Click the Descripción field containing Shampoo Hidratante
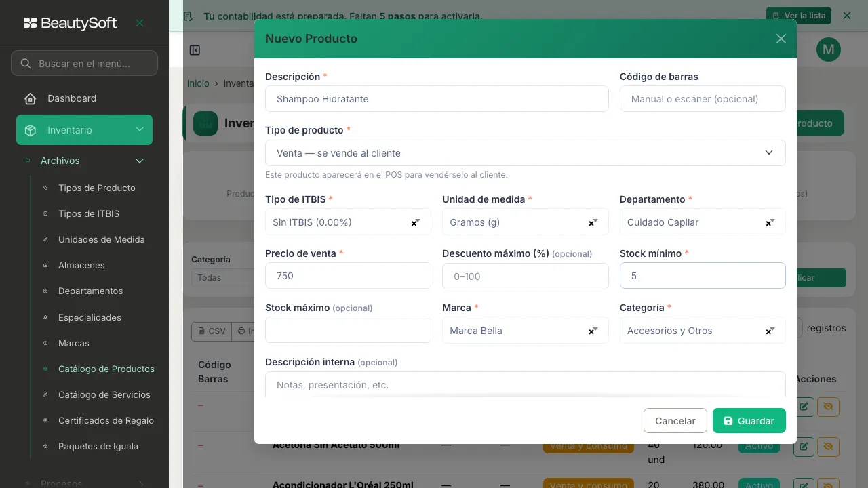 coord(437,99)
